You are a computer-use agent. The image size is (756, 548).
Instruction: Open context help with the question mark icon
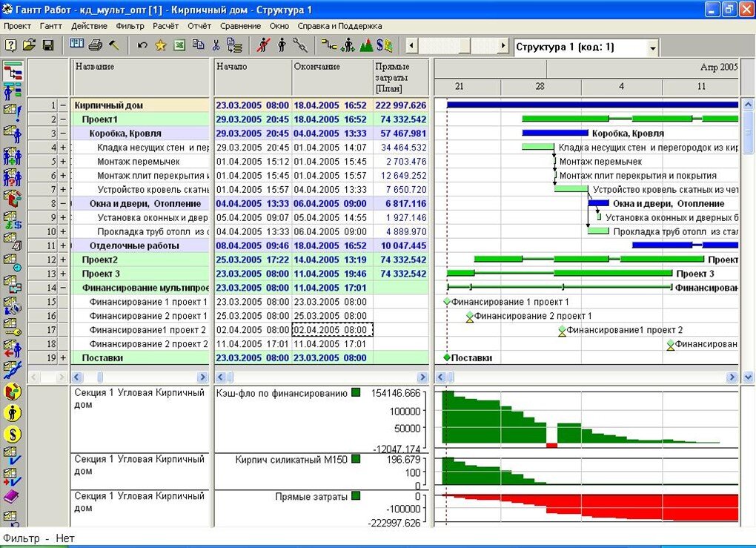11,46
